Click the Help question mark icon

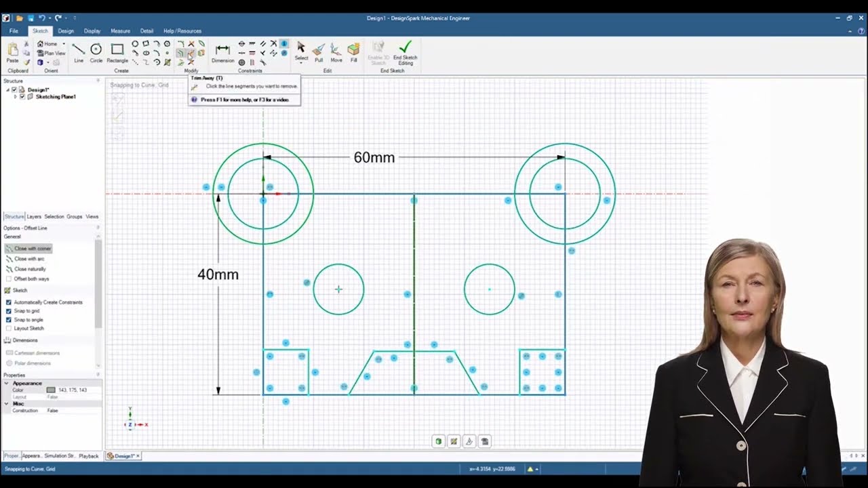861,31
